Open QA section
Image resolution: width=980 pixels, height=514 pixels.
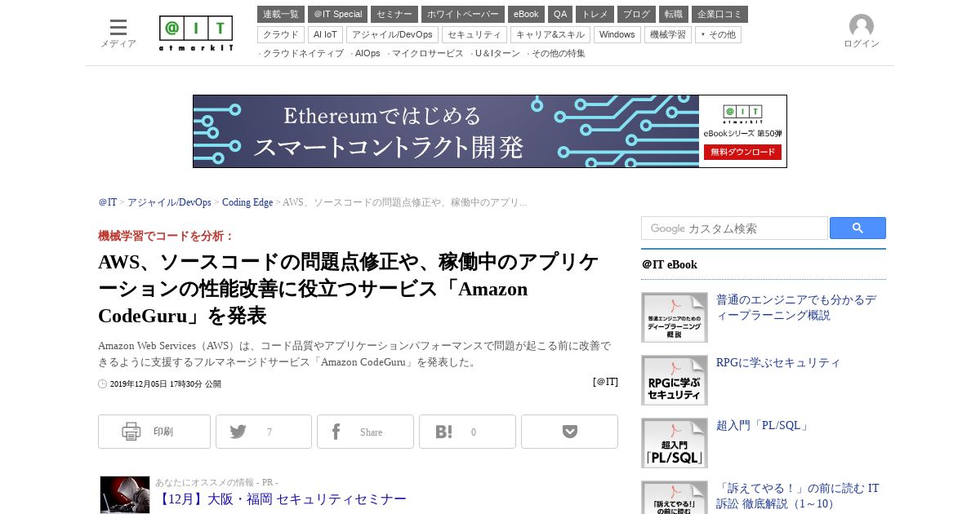560,14
